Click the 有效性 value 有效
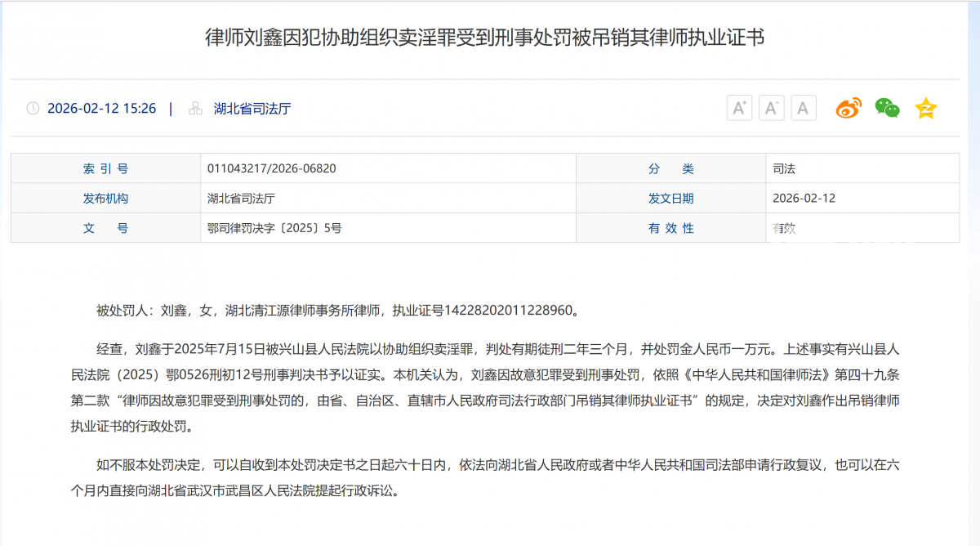This screenshot has width=980, height=546. coord(784,228)
